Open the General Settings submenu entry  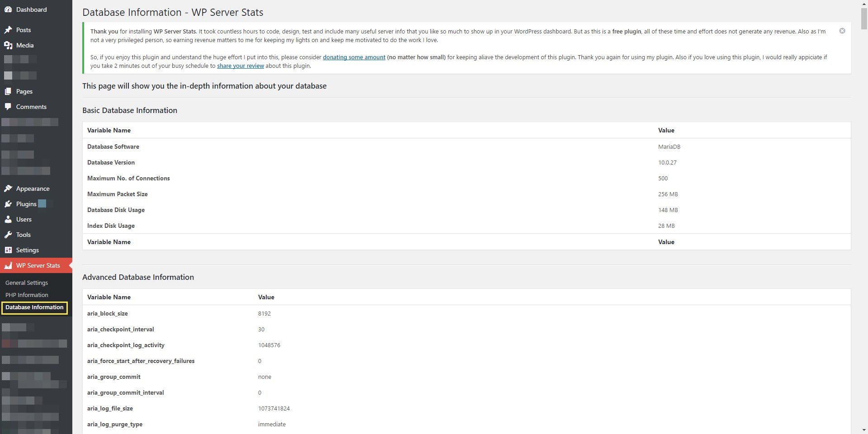pyautogui.click(x=27, y=283)
